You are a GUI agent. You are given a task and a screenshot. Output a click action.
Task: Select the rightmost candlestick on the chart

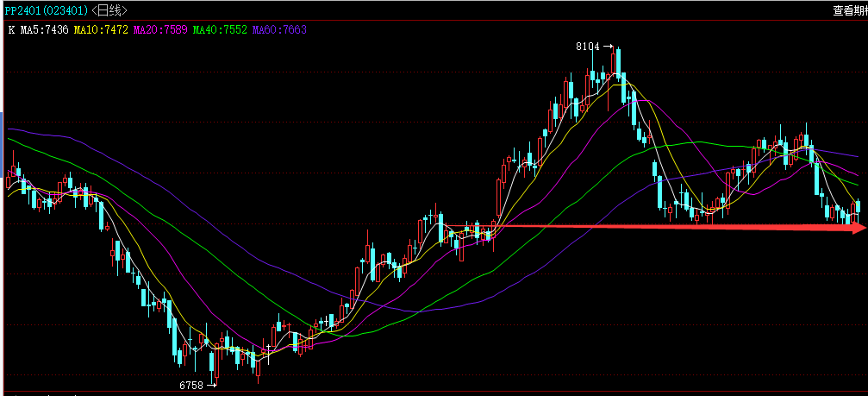tap(858, 205)
